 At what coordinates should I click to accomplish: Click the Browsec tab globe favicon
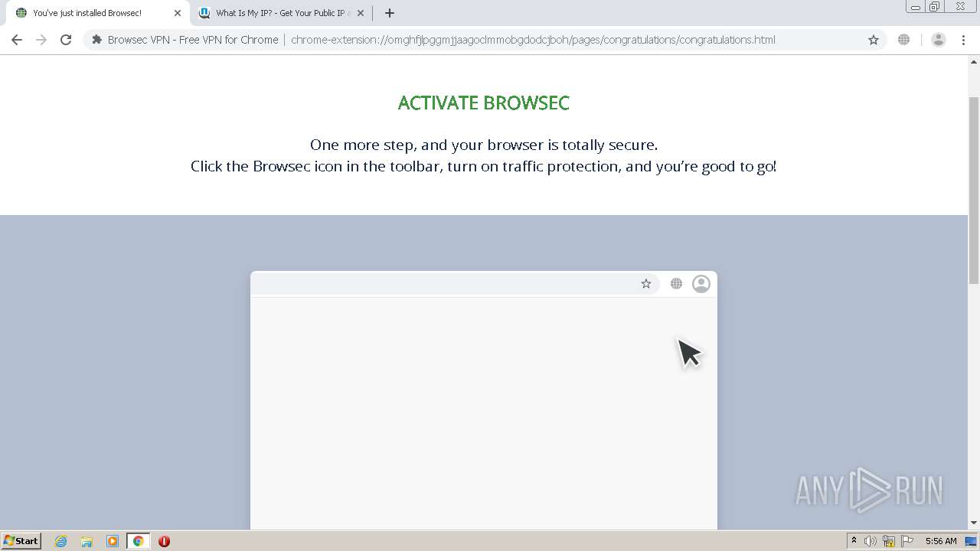(21, 13)
